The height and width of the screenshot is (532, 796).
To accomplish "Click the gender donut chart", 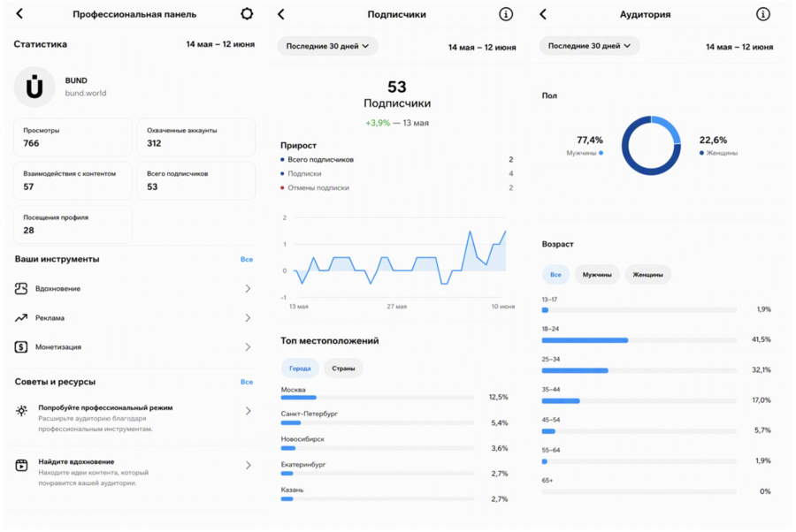I will tap(651, 146).
